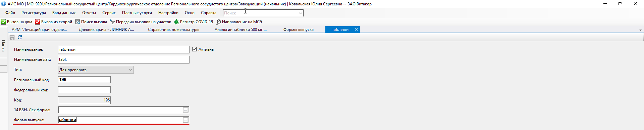Open the Настройки menu
Screen dimensions: 644x130
coord(168,13)
